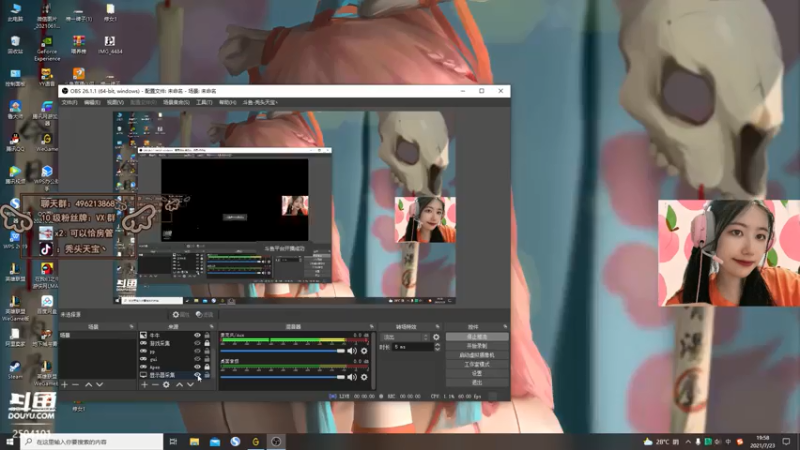Increase the transition duration stepper
The height and width of the screenshot is (450, 800).
[437, 344]
